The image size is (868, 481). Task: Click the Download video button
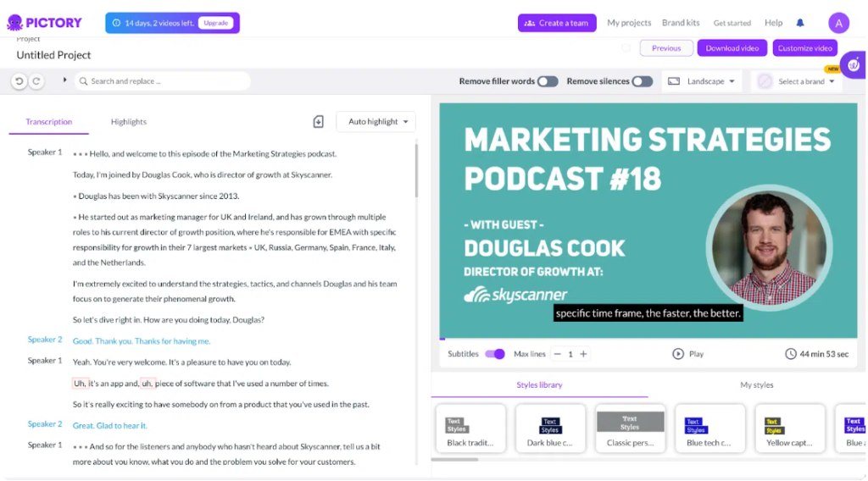click(732, 48)
